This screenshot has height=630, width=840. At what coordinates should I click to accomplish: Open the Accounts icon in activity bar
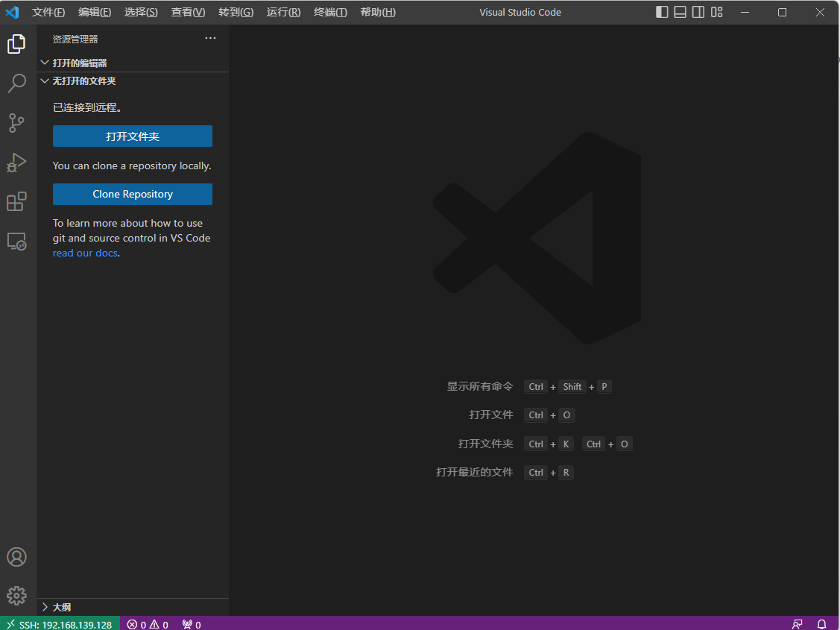(16, 557)
